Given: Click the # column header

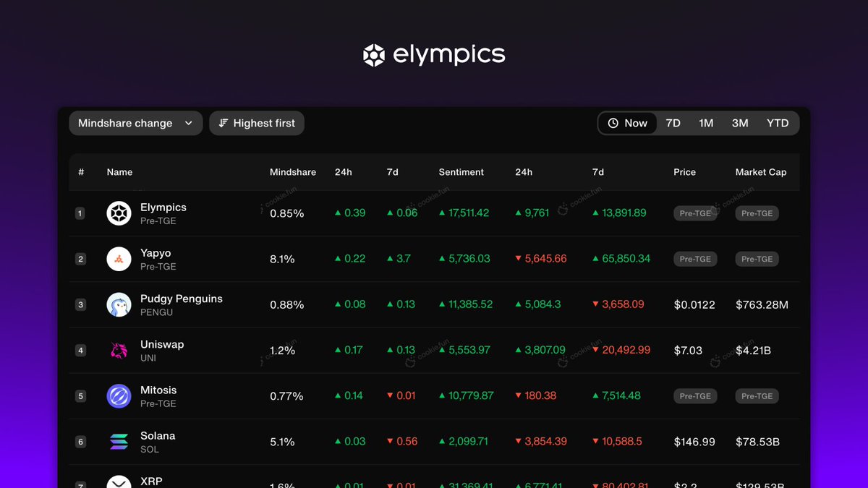Looking at the screenshot, I should 81,172.
